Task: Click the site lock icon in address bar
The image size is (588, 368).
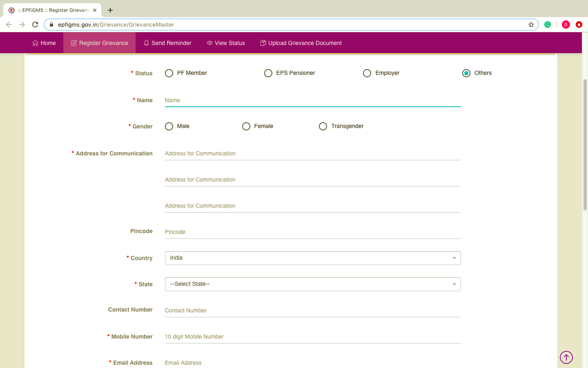Action: pos(51,25)
